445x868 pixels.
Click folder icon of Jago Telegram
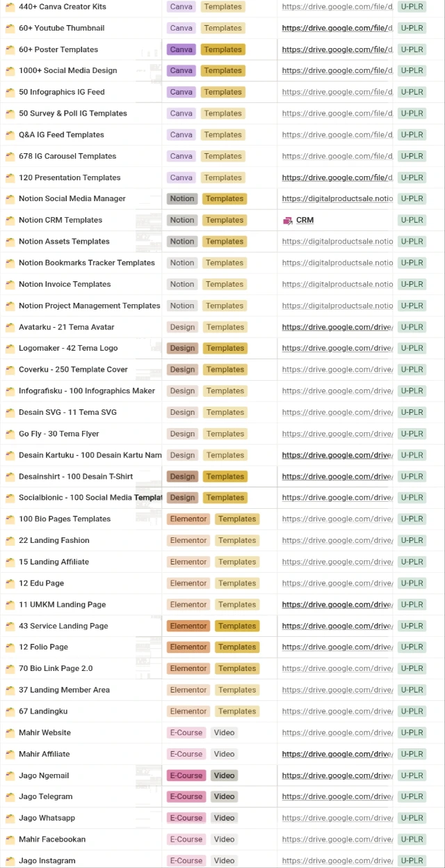(10, 797)
